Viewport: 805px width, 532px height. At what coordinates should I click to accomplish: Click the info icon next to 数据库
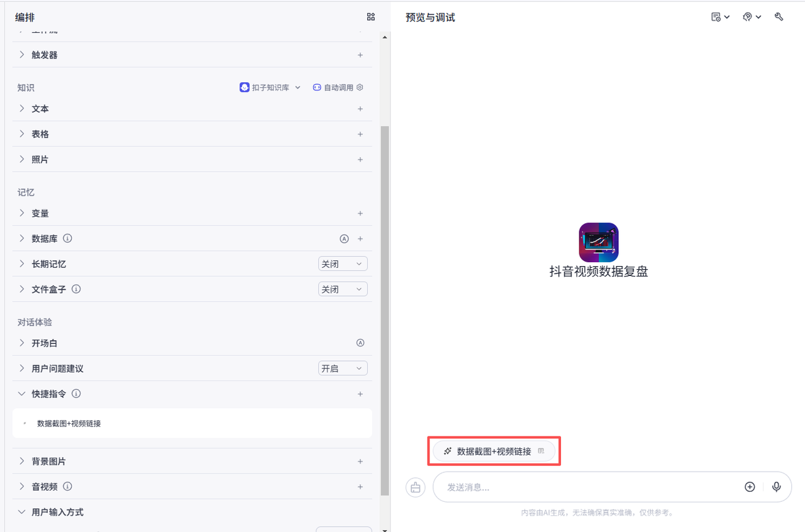click(x=68, y=239)
